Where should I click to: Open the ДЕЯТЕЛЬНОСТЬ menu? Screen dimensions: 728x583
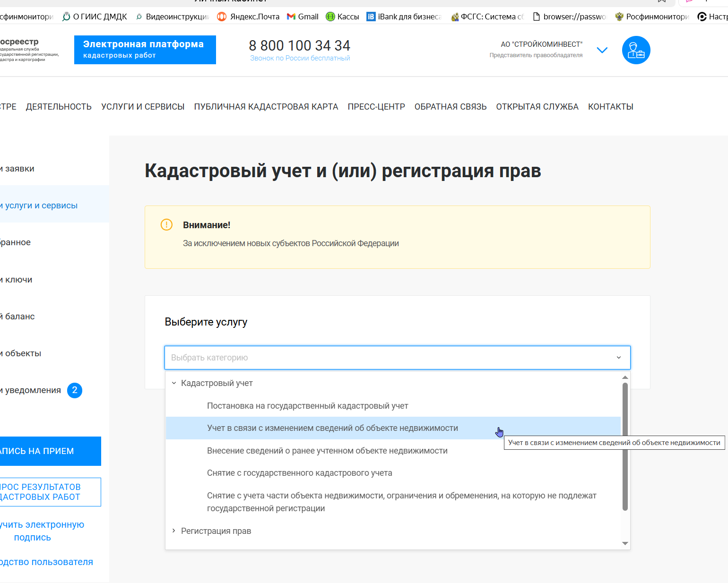tap(59, 107)
